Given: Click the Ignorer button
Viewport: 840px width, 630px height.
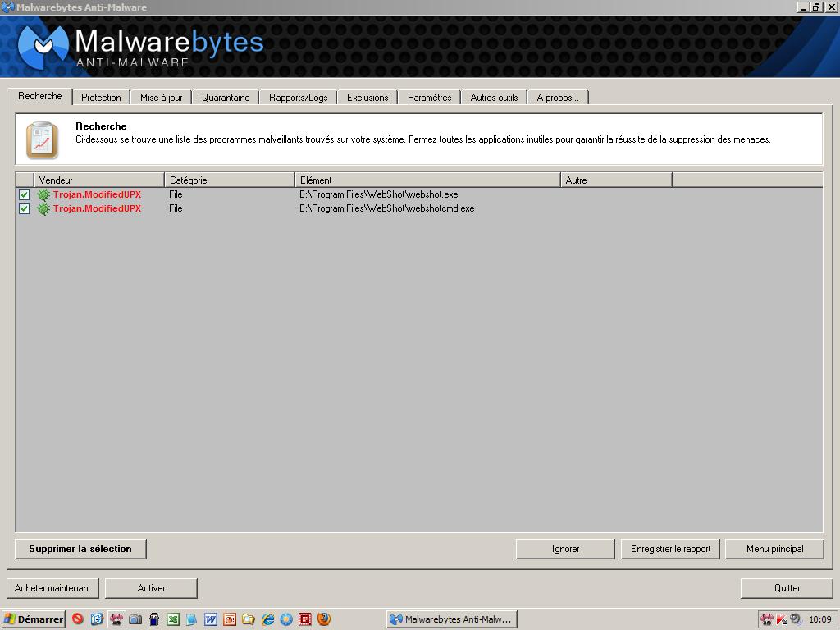Looking at the screenshot, I should pos(566,549).
